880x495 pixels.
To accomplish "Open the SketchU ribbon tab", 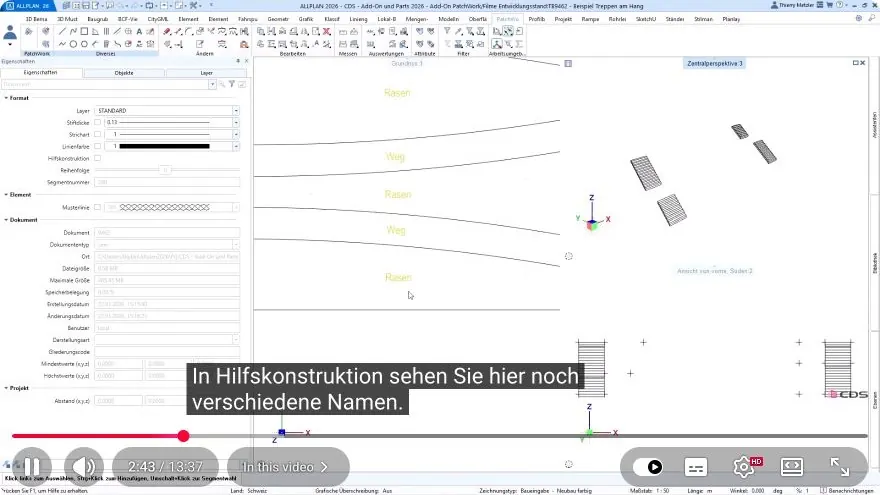I will click(x=645, y=19).
